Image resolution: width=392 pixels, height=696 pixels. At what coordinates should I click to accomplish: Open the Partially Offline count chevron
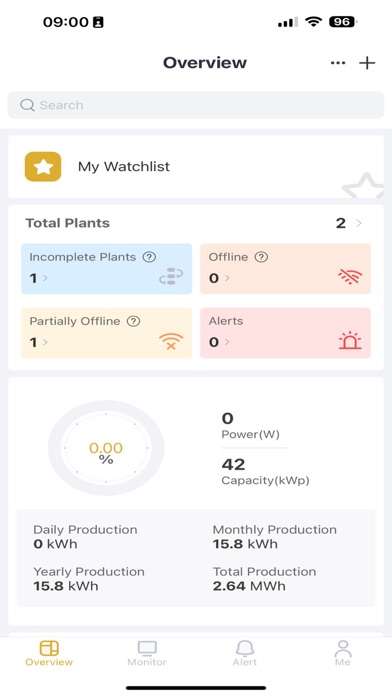[x=45, y=342]
